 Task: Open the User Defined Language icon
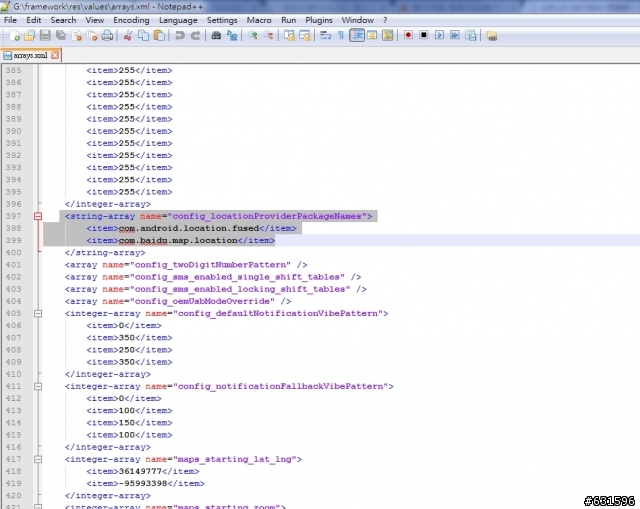(372, 36)
